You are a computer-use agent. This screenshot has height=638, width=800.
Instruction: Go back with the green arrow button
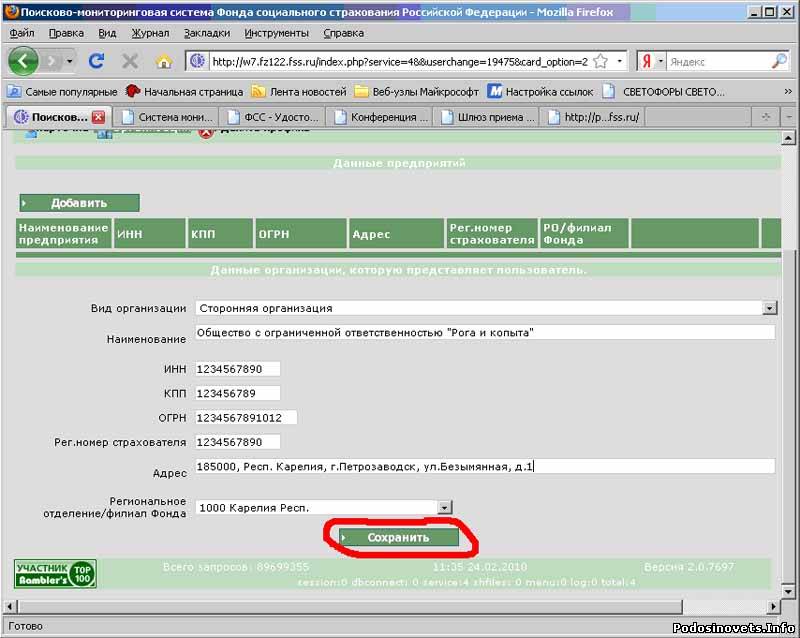pyautogui.click(x=23, y=61)
